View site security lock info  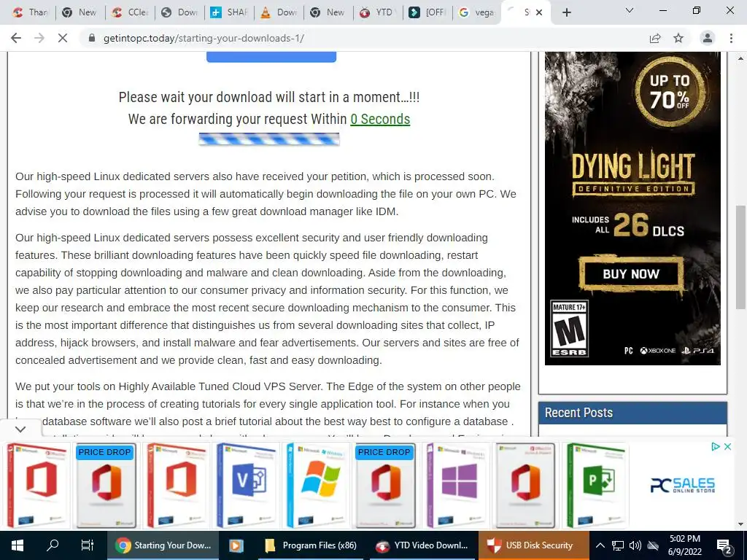92,38
